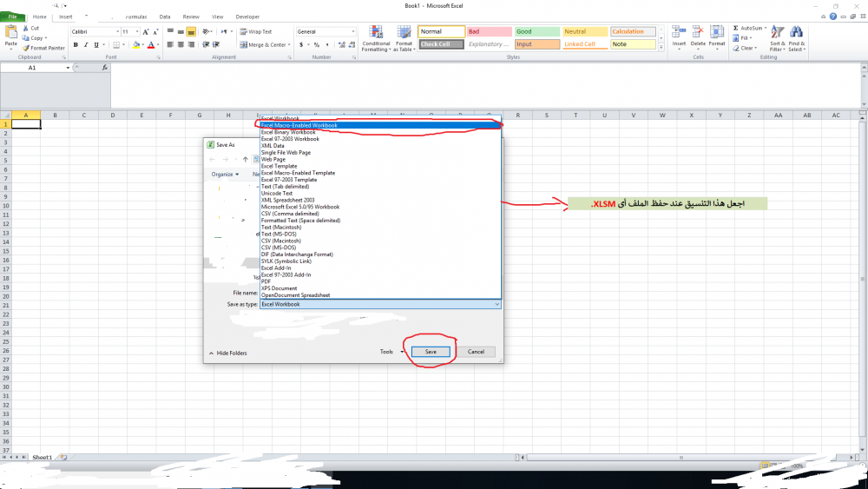Toggle highlighted bottom align icon
868x489 pixels.
pos(191,31)
